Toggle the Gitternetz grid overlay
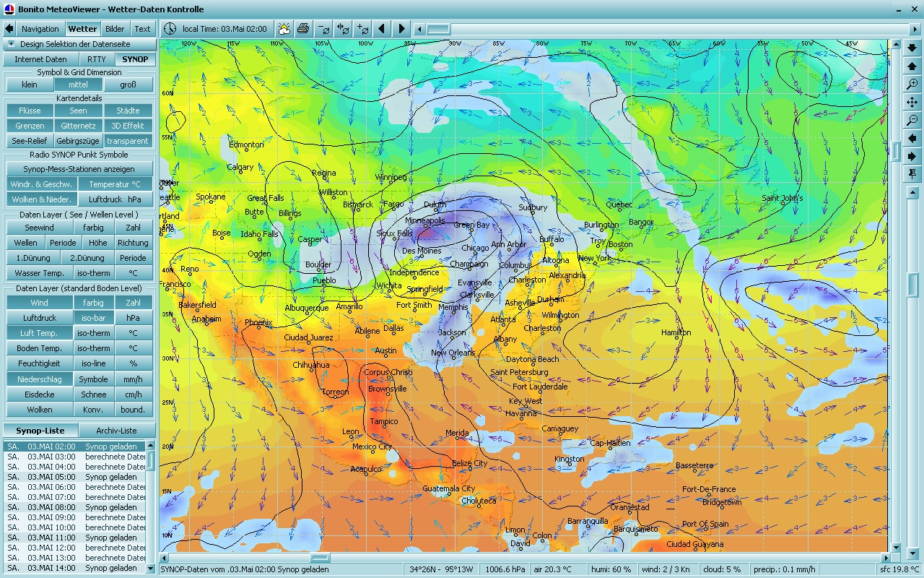 pos(79,126)
